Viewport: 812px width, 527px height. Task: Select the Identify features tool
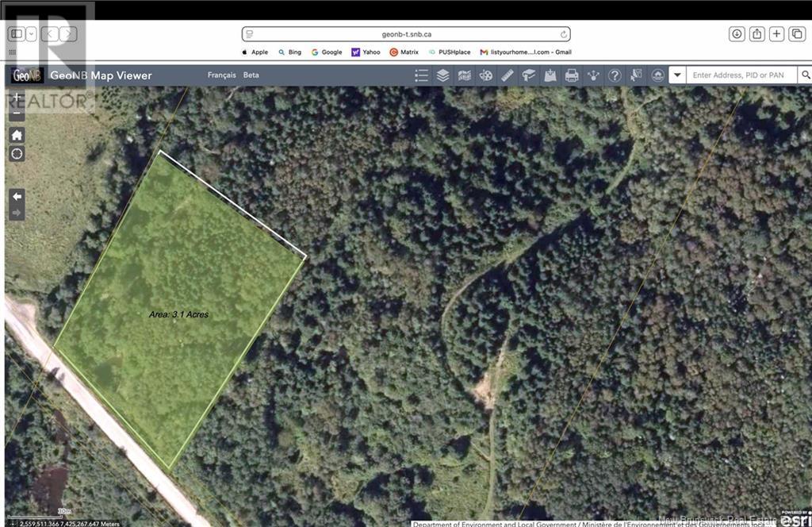point(635,75)
